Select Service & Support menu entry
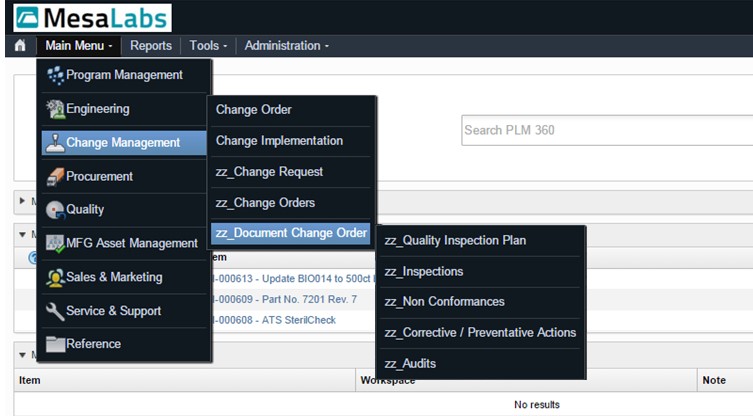The image size is (753, 416). [x=124, y=311]
